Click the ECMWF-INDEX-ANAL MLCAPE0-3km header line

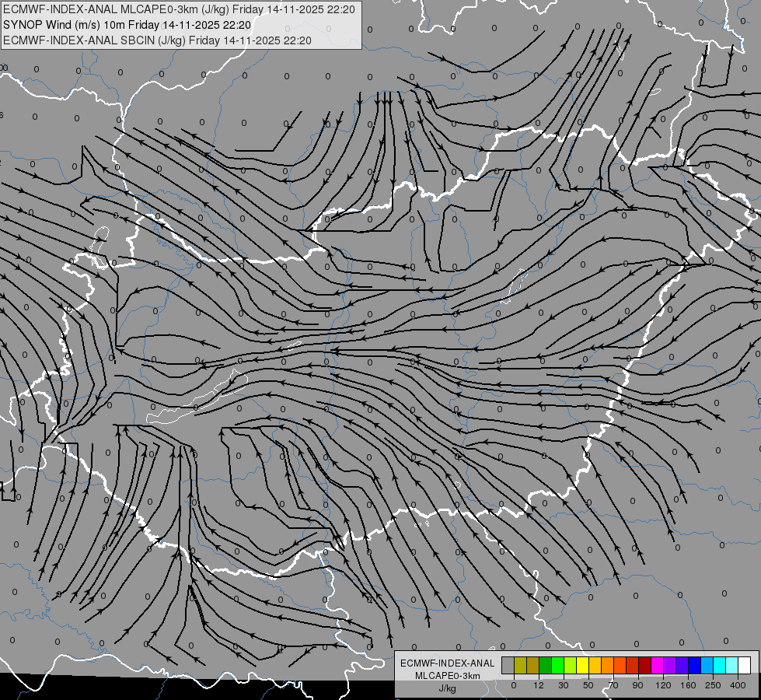click(x=179, y=9)
